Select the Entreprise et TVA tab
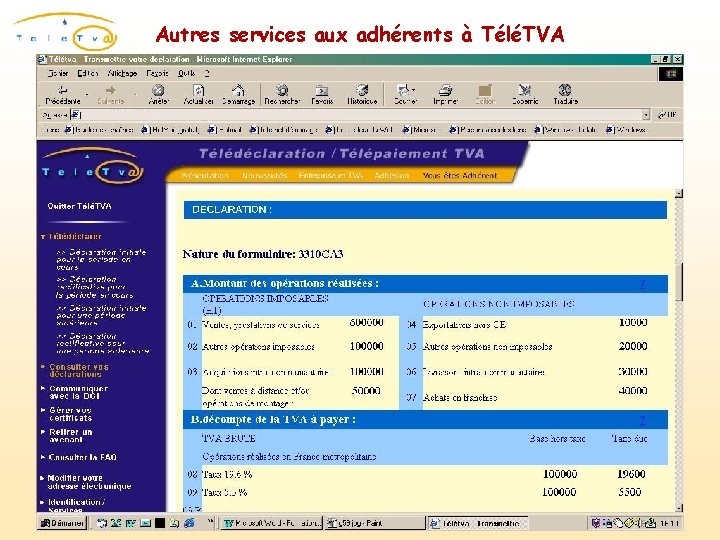The width and height of the screenshot is (720, 540). pyautogui.click(x=331, y=175)
